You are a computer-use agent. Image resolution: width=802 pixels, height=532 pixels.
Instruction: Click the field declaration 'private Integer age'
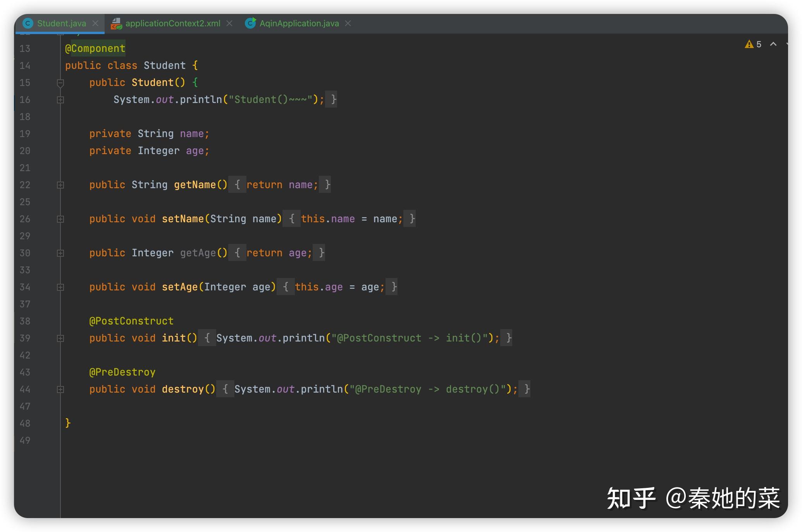point(149,151)
